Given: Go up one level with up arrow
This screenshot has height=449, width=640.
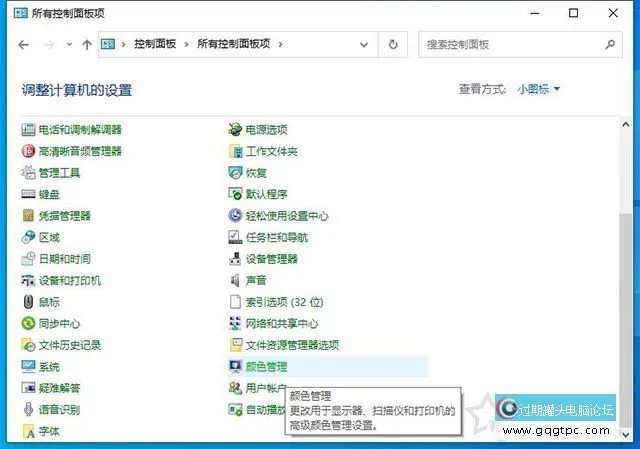Looking at the screenshot, I should pos(87,44).
